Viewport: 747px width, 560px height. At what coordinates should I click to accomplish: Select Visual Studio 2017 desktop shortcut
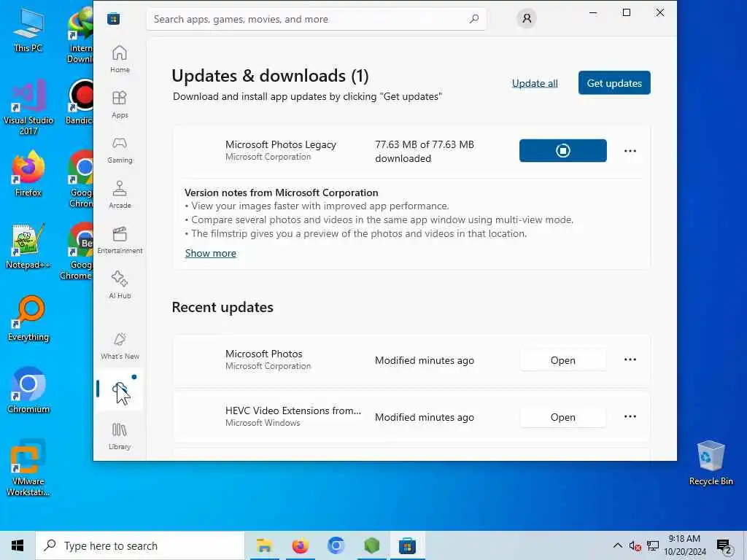(x=28, y=107)
